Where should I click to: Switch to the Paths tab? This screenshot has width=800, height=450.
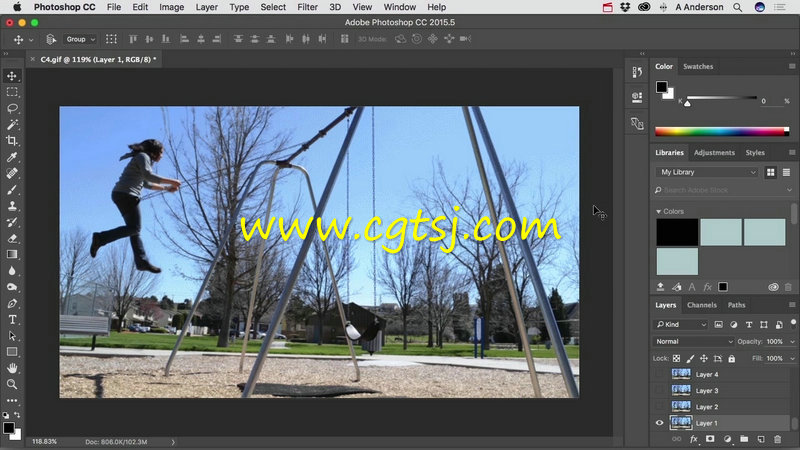tap(736, 305)
